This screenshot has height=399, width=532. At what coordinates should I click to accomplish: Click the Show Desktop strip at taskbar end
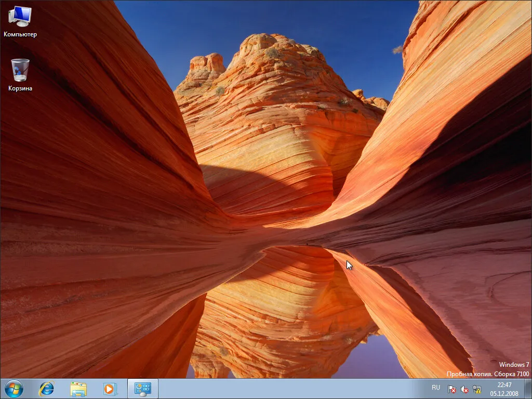point(528,389)
